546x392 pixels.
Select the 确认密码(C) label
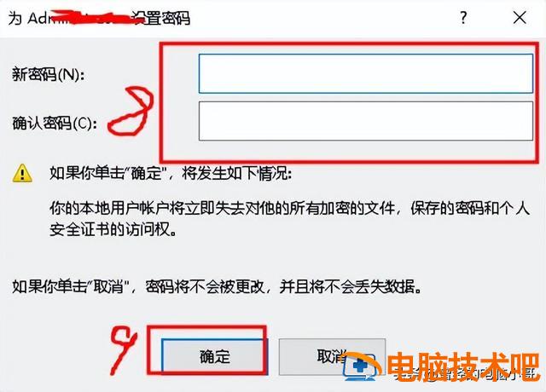pos(55,123)
